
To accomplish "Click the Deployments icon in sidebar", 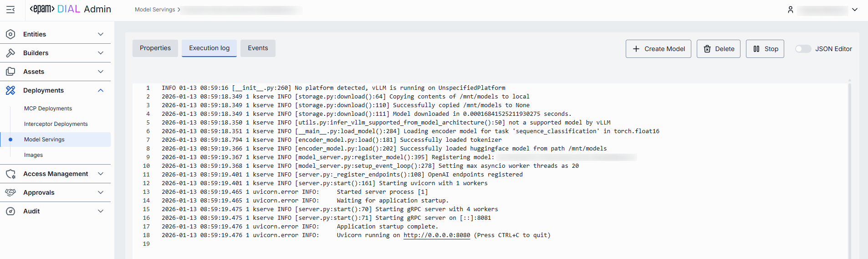I will (x=10, y=90).
